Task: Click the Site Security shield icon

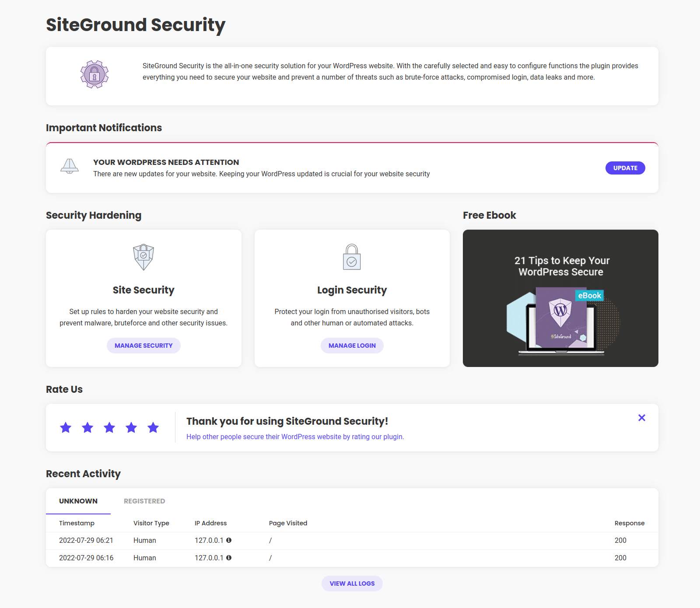Action: 143,257
